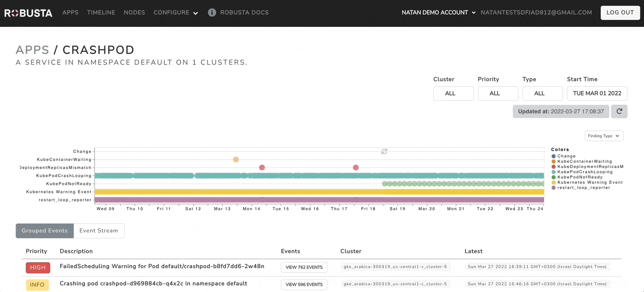Switch to the Event Stream tab
This screenshot has height=292, width=644.
(99, 231)
